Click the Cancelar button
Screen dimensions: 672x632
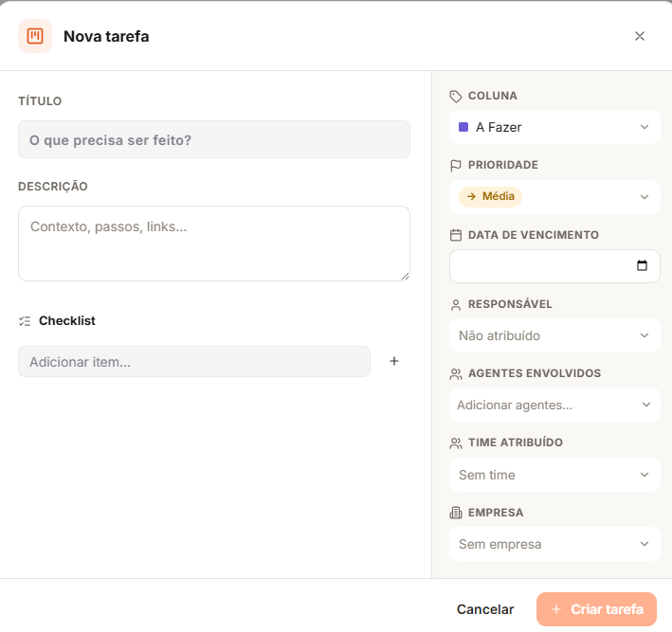[485, 609]
